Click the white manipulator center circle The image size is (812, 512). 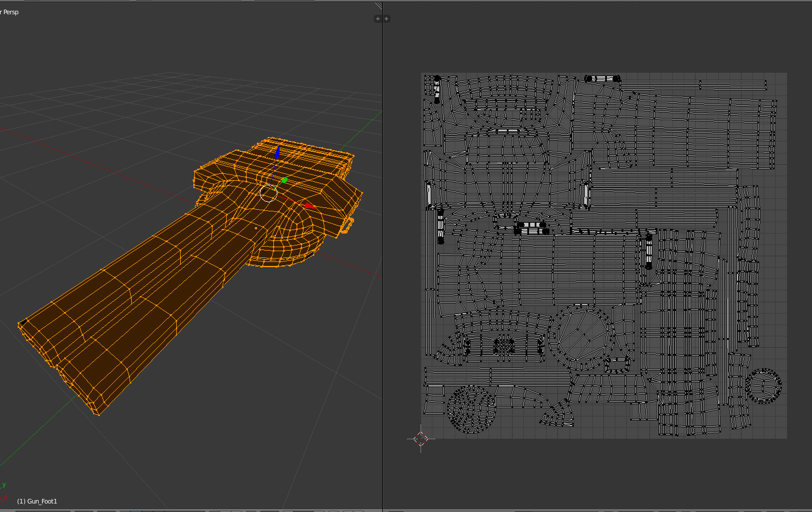(x=268, y=193)
